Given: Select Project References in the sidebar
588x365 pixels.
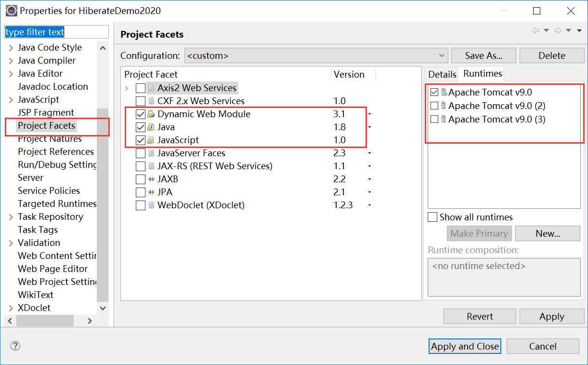Looking at the screenshot, I should 55,151.
